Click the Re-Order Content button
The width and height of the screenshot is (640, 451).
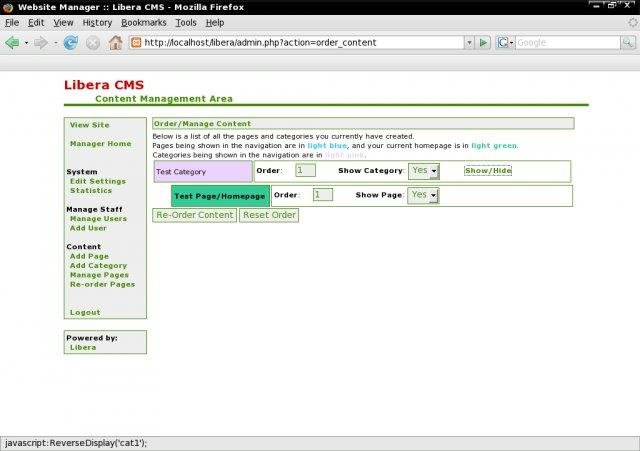[x=195, y=215]
